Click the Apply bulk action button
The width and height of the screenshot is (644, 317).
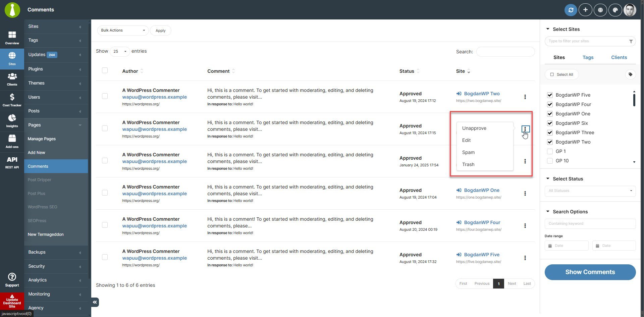click(x=160, y=31)
